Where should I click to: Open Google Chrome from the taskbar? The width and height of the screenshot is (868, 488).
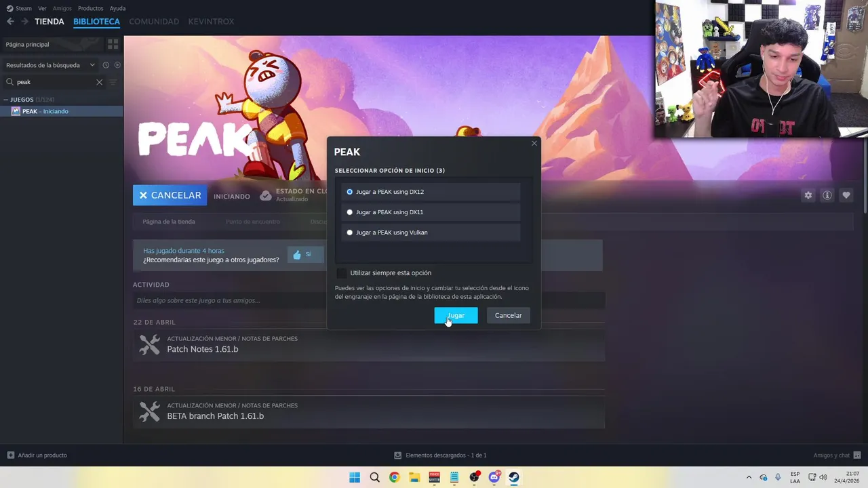(395, 477)
